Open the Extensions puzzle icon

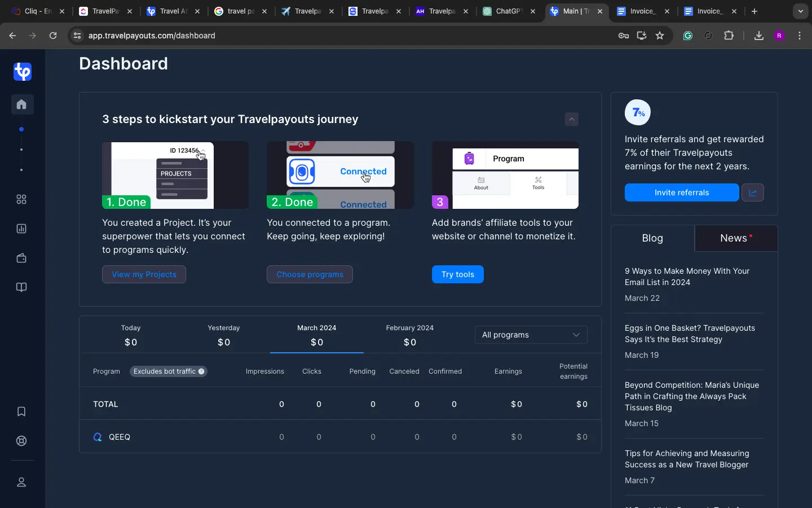click(x=729, y=36)
